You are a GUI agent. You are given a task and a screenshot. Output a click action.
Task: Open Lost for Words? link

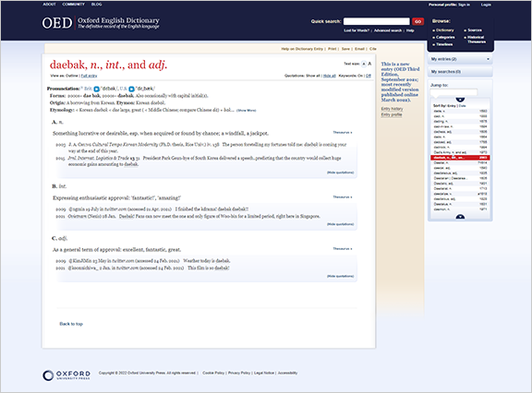coord(357,30)
